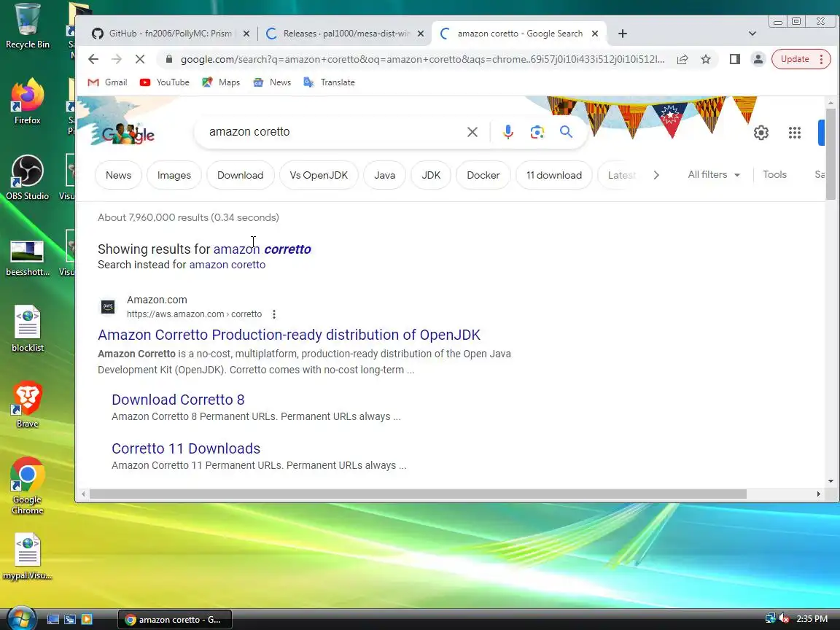This screenshot has width=840, height=630.
Task: Open the three-dot menu for Amazon.com result
Action: pos(273,314)
